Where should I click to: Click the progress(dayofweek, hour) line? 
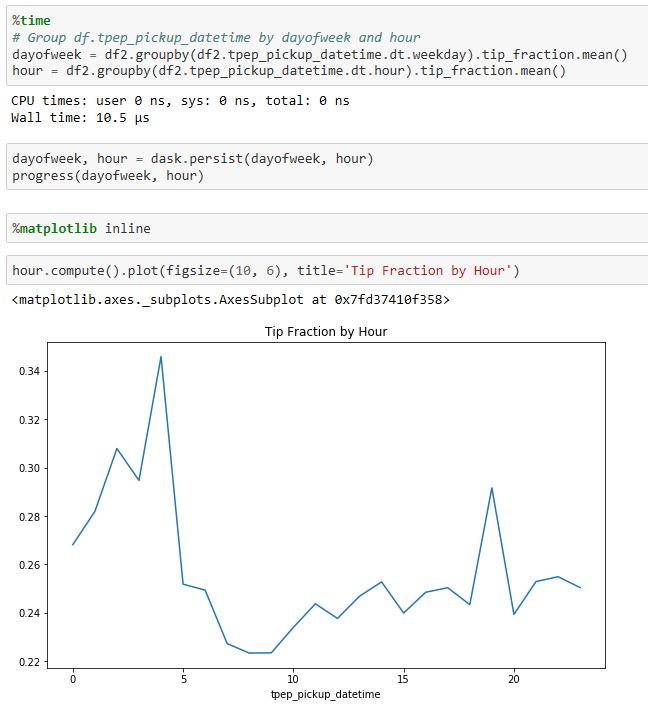tap(107, 176)
